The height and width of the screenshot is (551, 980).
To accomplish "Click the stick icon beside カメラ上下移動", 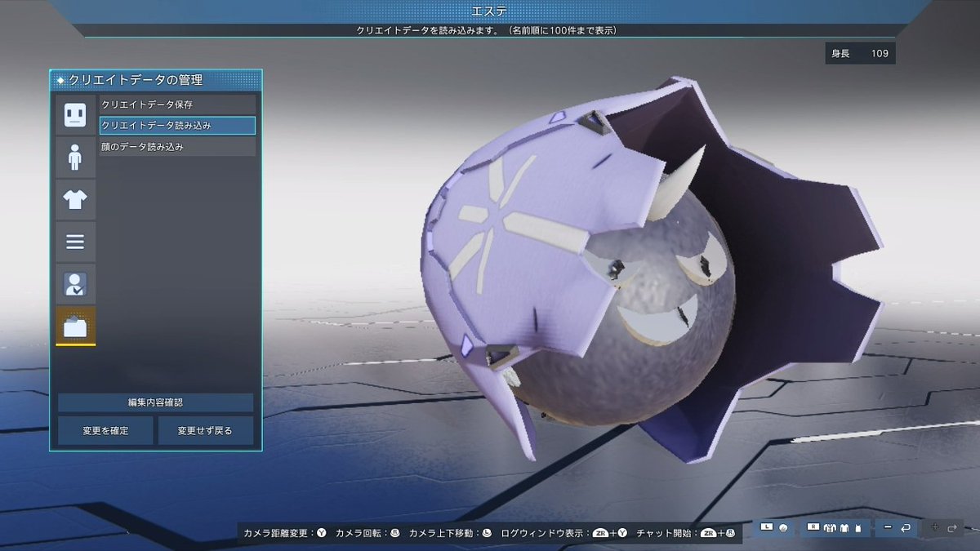I will [x=487, y=533].
